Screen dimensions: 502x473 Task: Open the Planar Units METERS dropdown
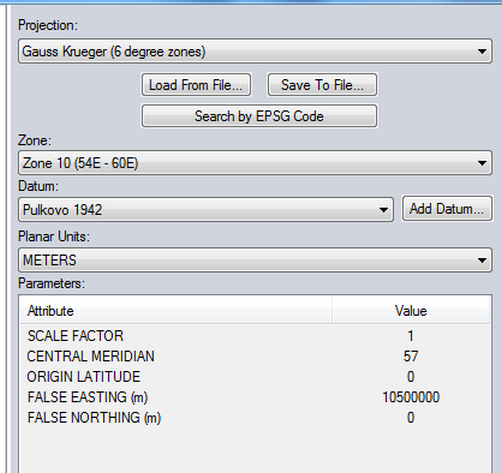255,260
